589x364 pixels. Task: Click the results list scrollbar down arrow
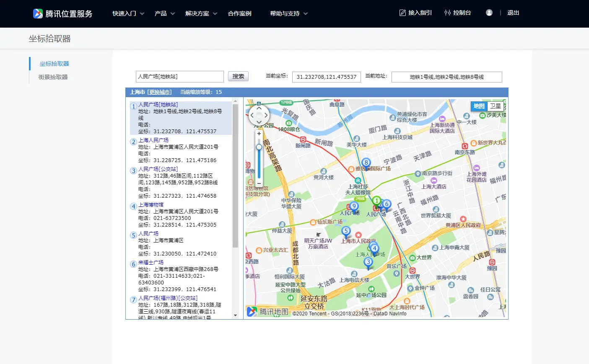click(235, 315)
